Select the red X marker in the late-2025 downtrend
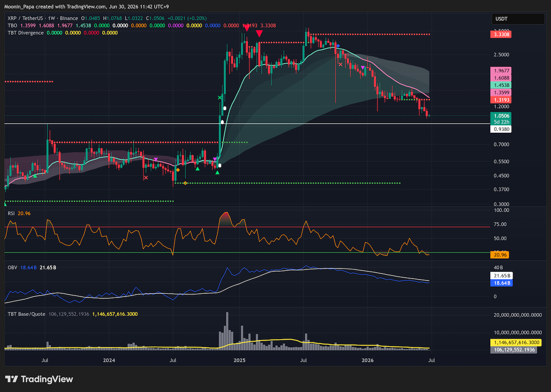 pyautogui.click(x=340, y=64)
